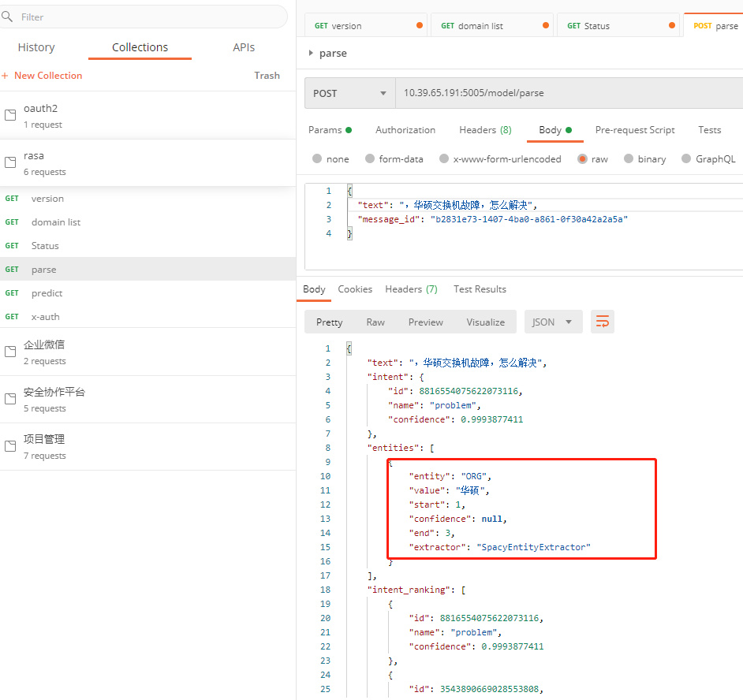Click the wrap-lines icon next to JSON dropdown
Viewport: 743px width, 700px height.
[x=603, y=322]
